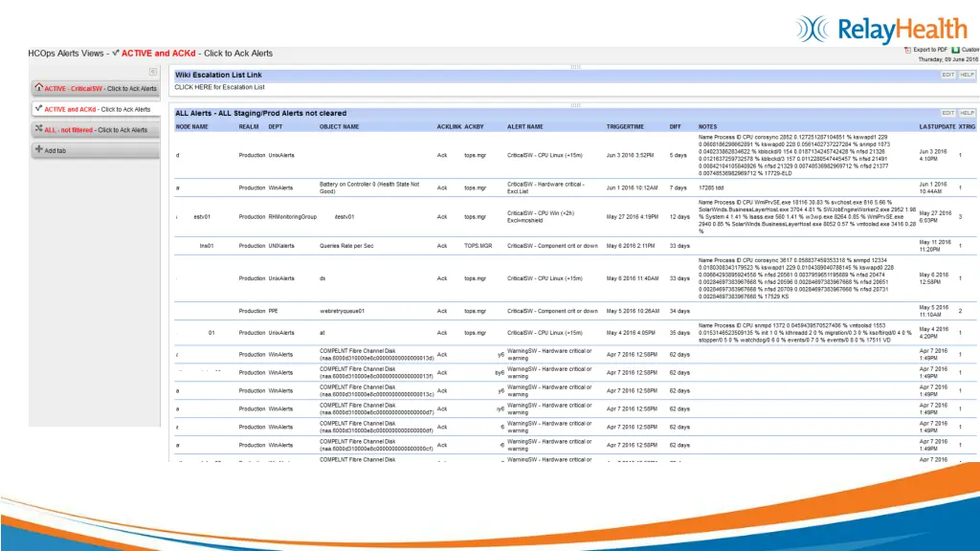The image size is (980, 551).
Task: Select the '12 days' diff value
Action: click(x=679, y=217)
